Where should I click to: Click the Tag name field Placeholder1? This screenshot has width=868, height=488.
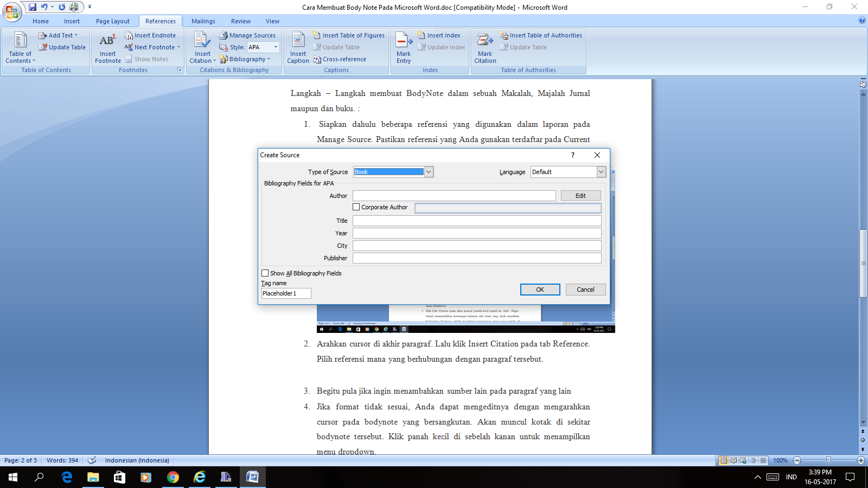[x=286, y=293]
